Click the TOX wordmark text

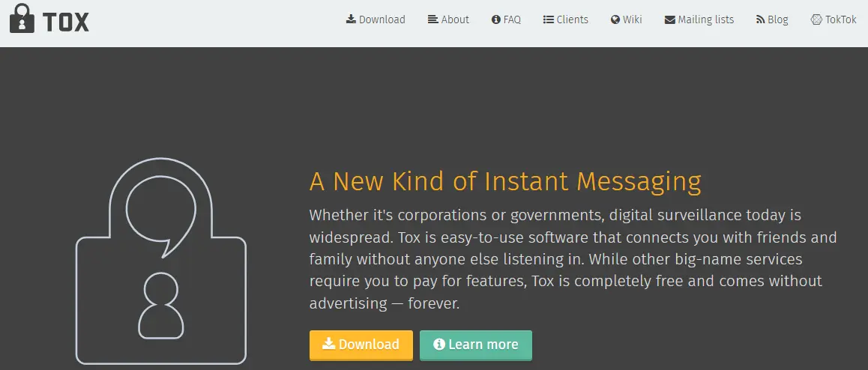click(x=66, y=22)
